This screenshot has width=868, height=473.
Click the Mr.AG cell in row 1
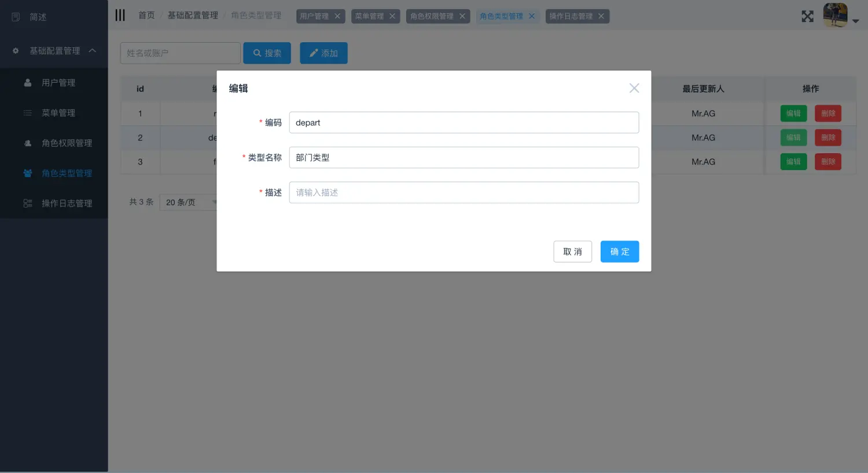pos(703,113)
